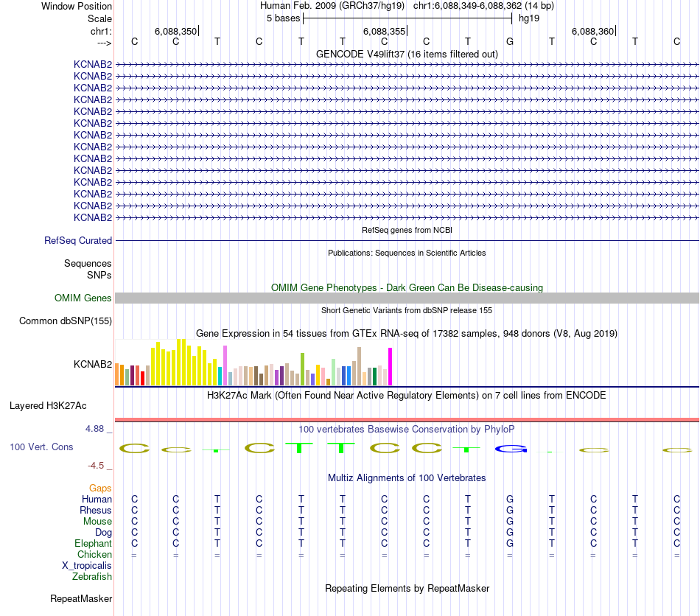The height and width of the screenshot is (616, 700).
Task: Select the Scale track label
Action: click(99, 18)
